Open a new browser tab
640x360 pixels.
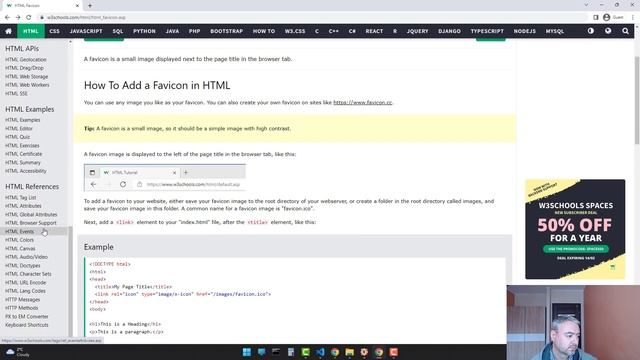point(90,6)
